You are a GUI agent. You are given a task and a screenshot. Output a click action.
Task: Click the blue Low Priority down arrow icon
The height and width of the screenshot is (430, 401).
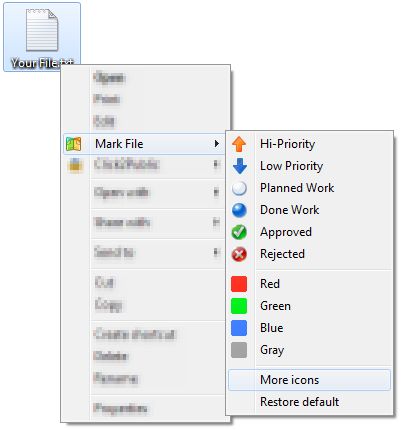tap(239, 166)
